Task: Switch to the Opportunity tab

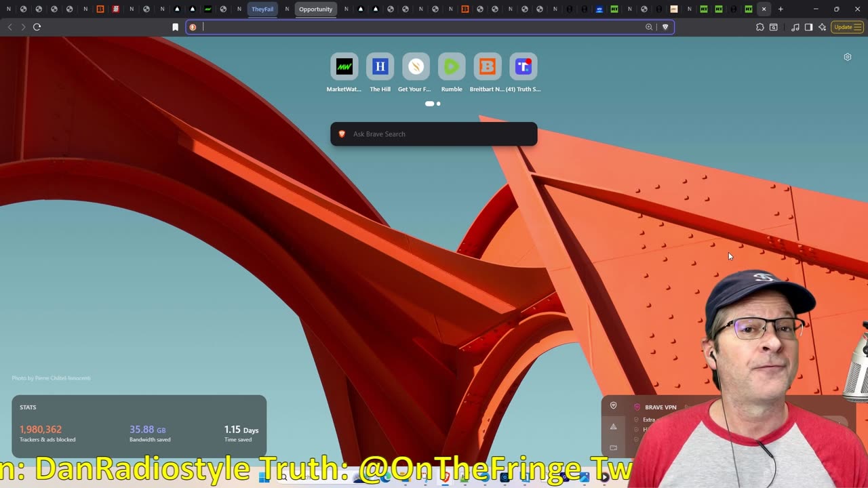Action: (x=315, y=9)
